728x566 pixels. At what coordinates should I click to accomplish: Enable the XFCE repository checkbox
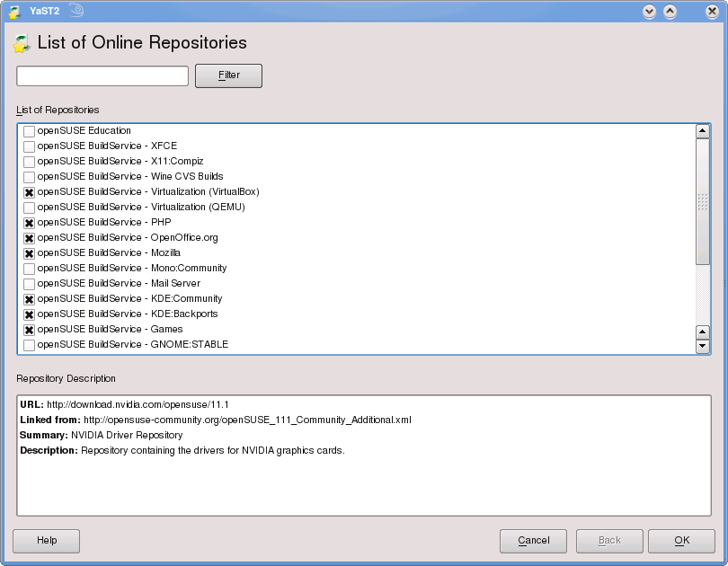tap(29, 146)
